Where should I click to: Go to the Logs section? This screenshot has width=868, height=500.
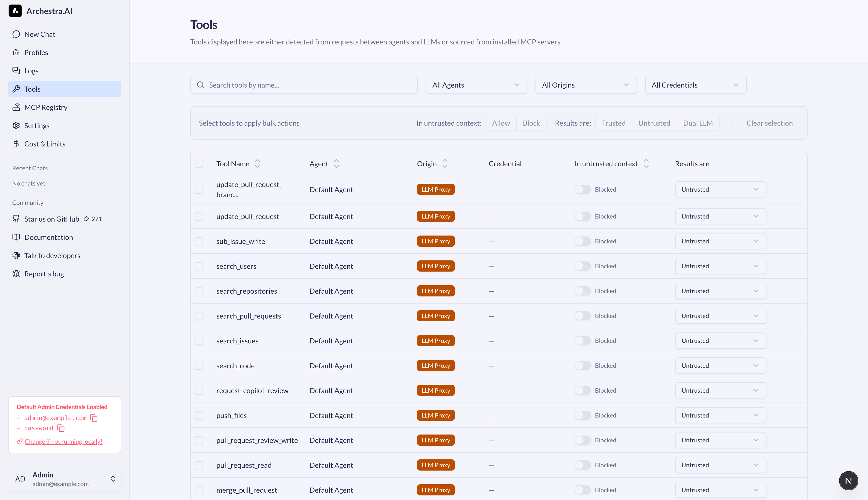coord(16,70)
